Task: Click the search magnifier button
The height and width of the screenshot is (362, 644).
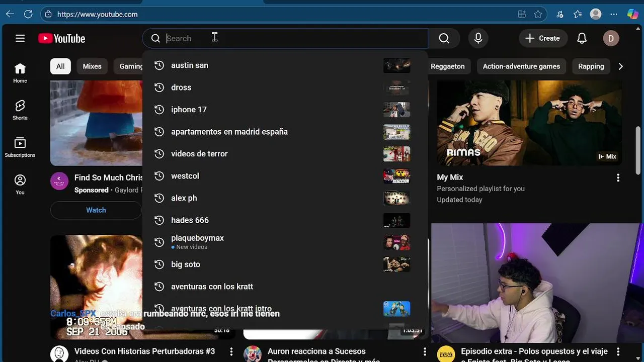Action: (444, 38)
